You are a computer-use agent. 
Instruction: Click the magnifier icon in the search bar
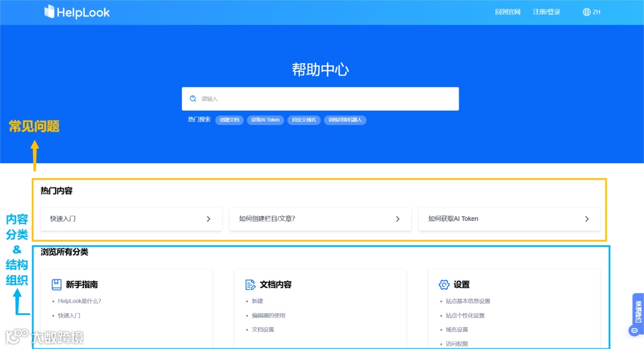(193, 98)
